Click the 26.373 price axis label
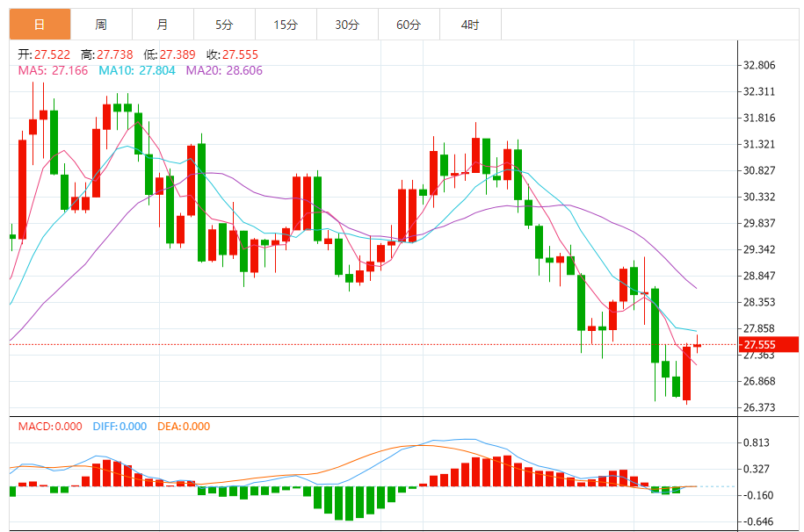 [x=759, y=407]
